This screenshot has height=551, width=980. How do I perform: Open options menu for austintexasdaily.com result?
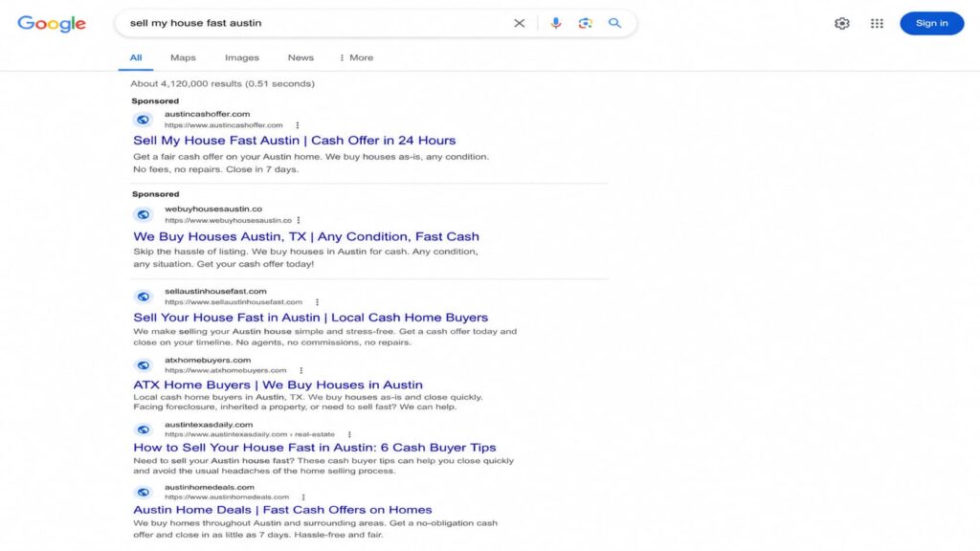[x=349, y=434]
